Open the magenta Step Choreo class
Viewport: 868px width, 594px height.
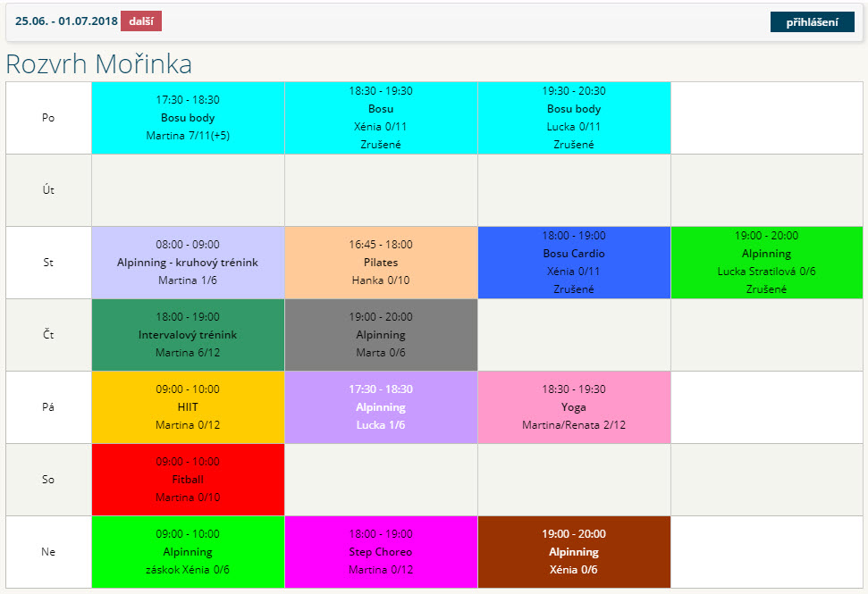click(381, 552)
